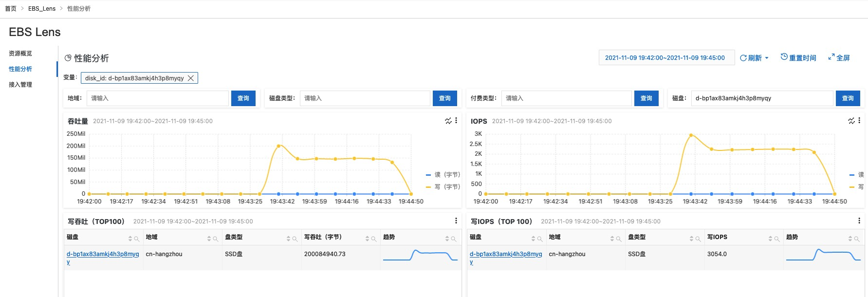Toggle 读（字节） legend in 吞吐量 chart
The width and height of the screenshot is (868, 297).
(x=443, y=174)
